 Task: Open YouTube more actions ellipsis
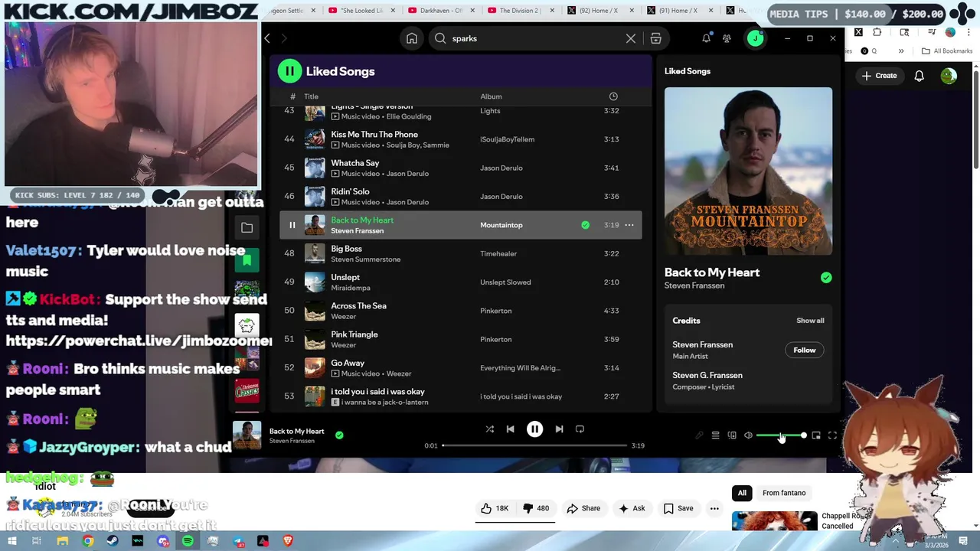[714, 508]
